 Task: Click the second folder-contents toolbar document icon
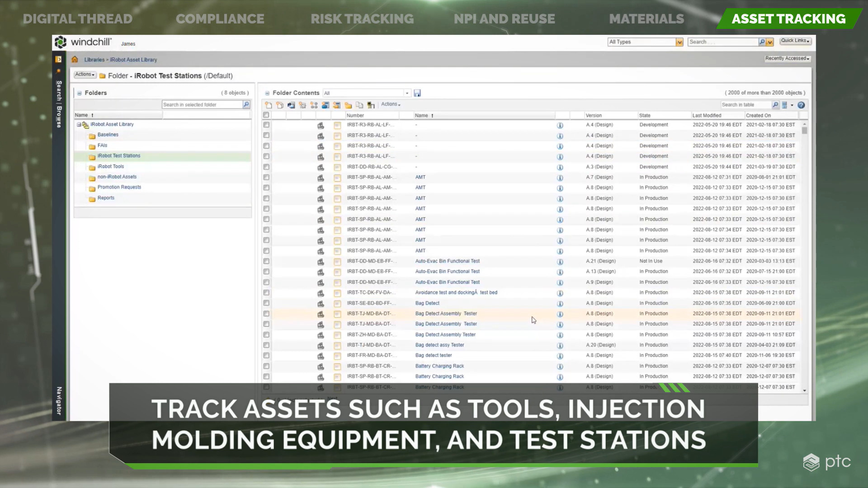coord(280,105)
